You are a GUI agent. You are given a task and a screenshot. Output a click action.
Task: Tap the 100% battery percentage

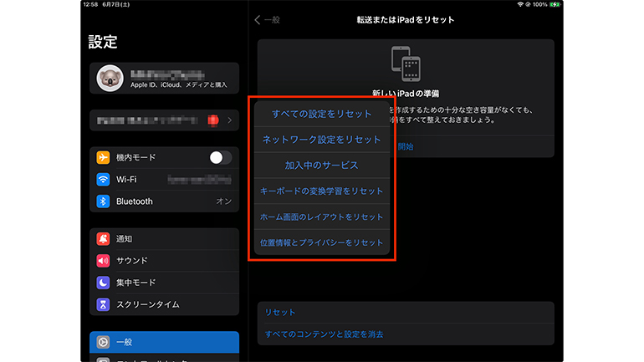[x=540, y=4]
